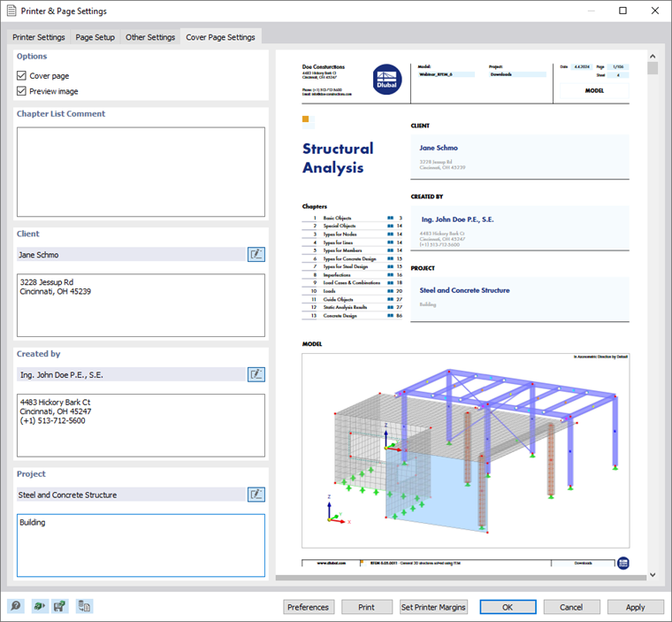Viewport: 672px width, 622px height.
Task: Click the Client name field Jane Schmo
Action: pos(131,255)
